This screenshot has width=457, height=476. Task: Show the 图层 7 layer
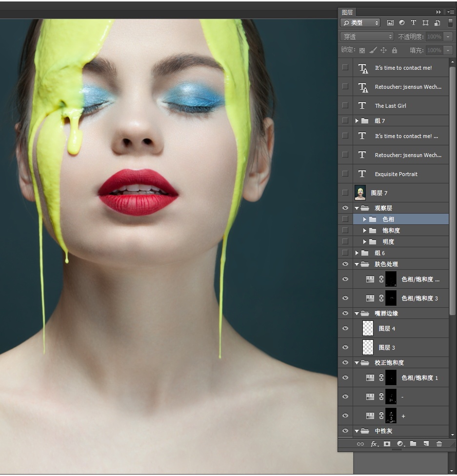click(x=345, y=193)
